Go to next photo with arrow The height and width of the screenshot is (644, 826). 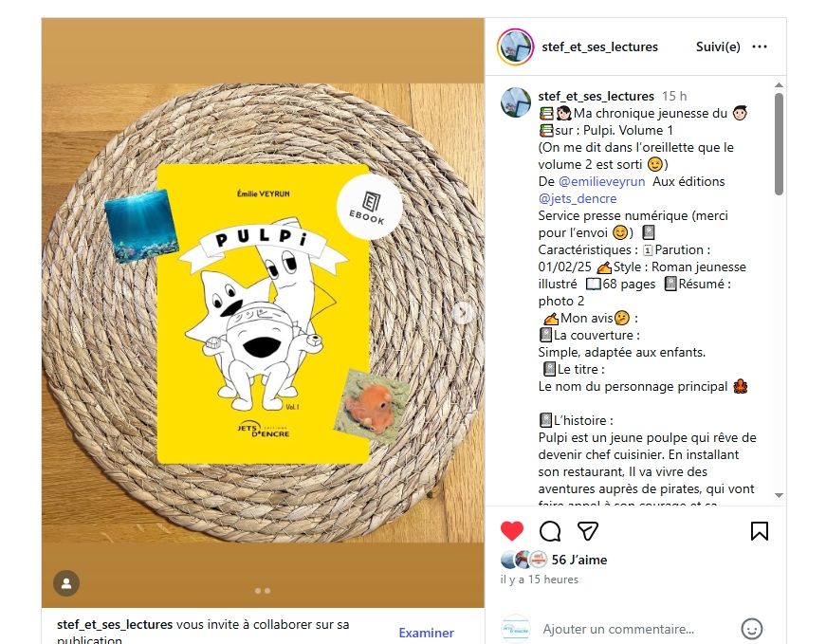463,313
